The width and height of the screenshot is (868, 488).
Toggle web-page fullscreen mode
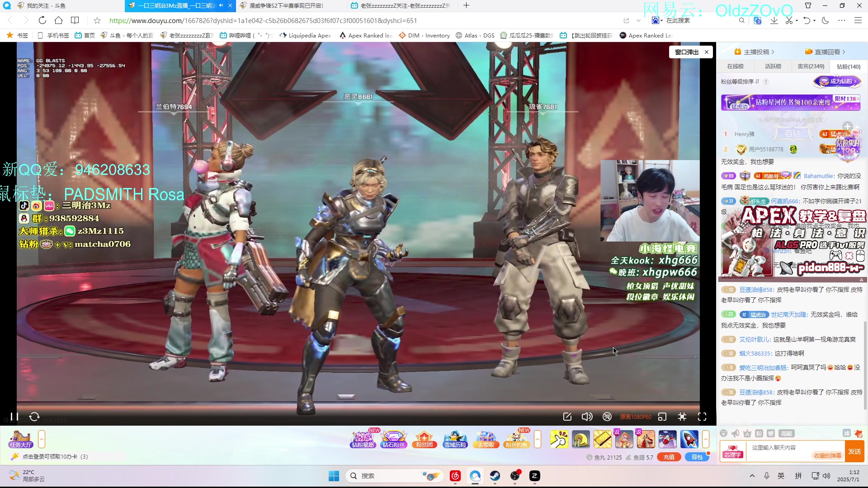click(x=682, y=417)
